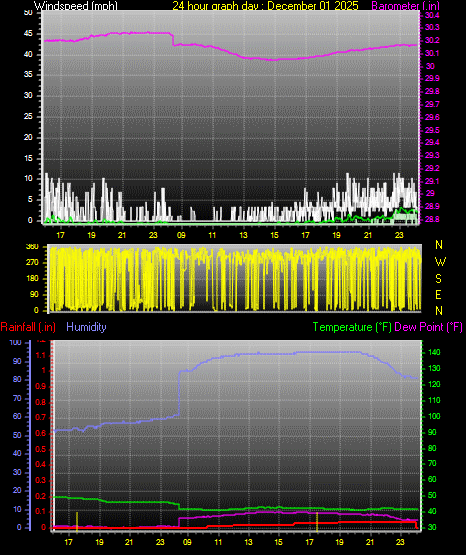Click '35' on the windspeed axis
The width and height of the screenshot is (466, 555).
coord(28,74)
